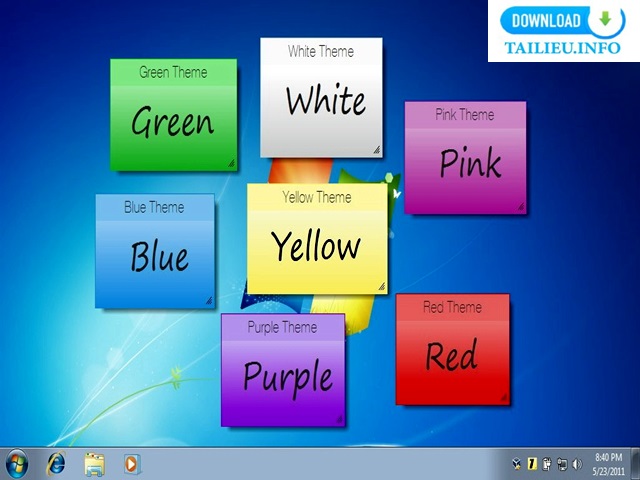The image size is (640, 480).
Task: Click the power plug battery tray icon
Action: pyautogui.click(x=547, y=464)
